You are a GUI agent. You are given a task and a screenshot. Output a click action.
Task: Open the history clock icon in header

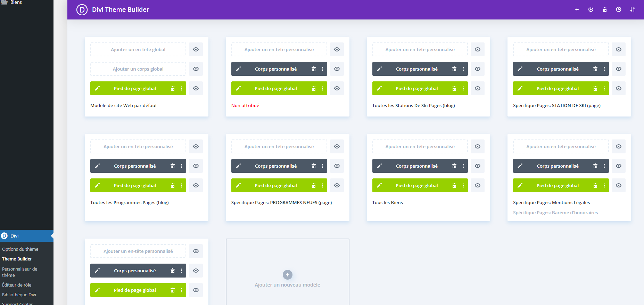[x=619, y=9]
